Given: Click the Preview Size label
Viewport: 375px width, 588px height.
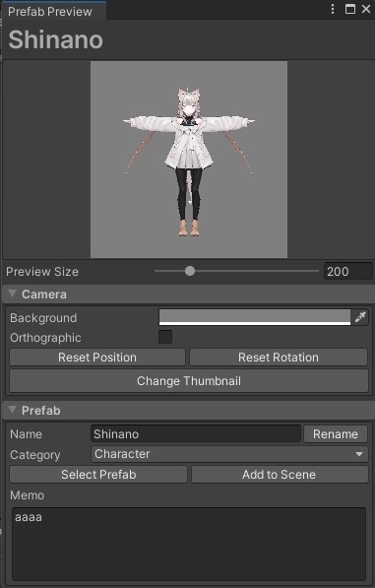Looking at the screenshot, I should pyautogui.click(x=42, y=272).
